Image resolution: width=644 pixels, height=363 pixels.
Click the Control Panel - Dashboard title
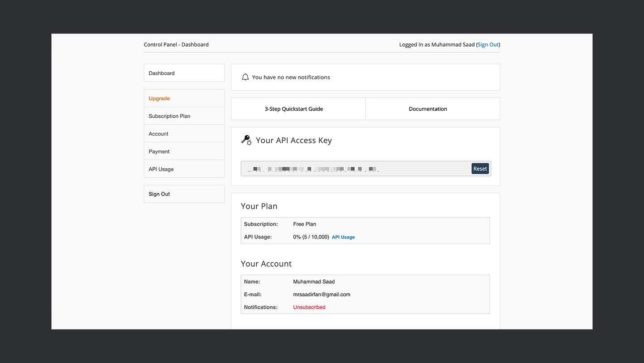tap(176, 44)
